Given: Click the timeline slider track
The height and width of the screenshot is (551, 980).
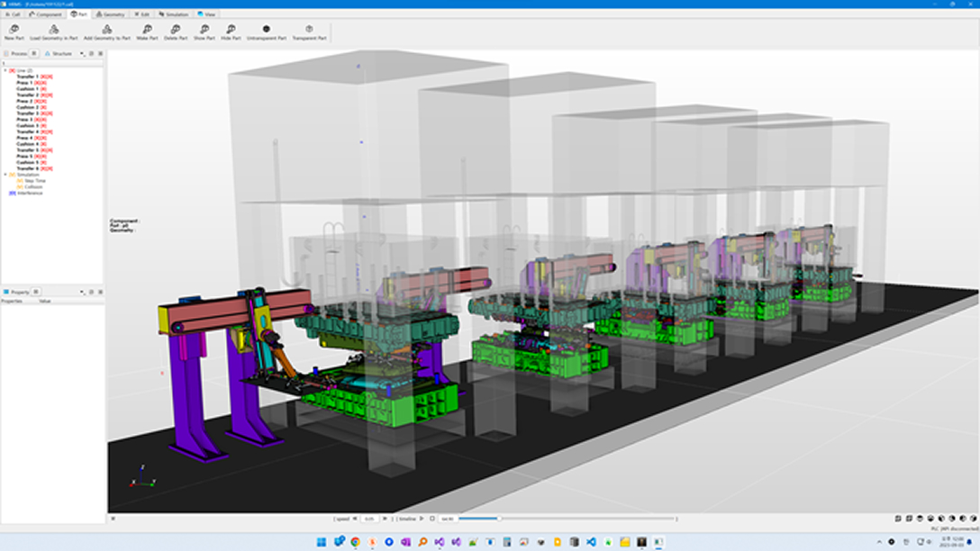Looking at the screenshot, I should (x=585, y=519).
